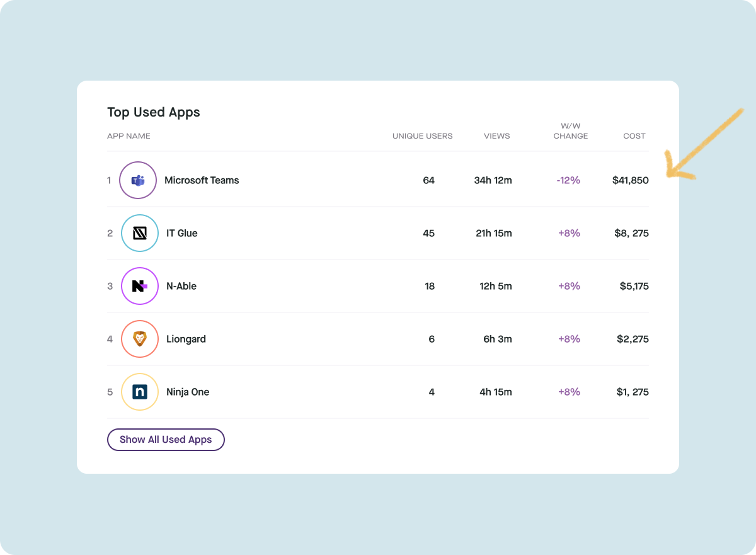Select the Ninja One app name

tap(188, 392)
